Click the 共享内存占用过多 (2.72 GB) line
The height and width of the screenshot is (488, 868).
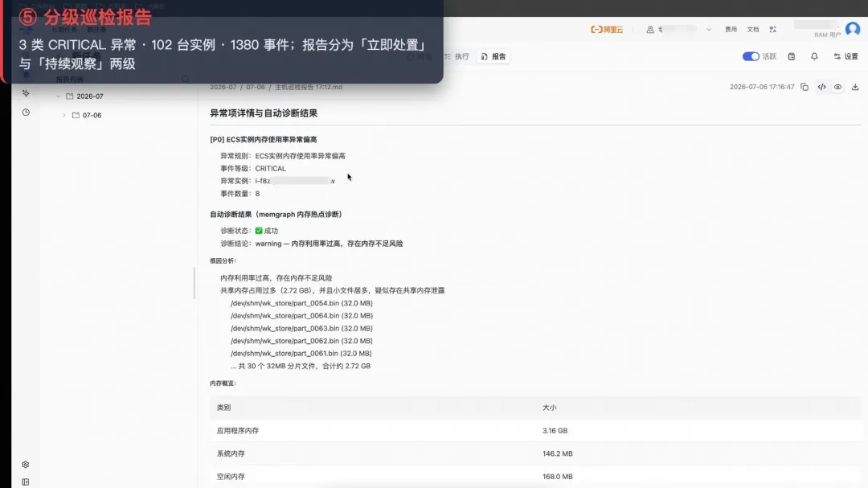(332, 290)
